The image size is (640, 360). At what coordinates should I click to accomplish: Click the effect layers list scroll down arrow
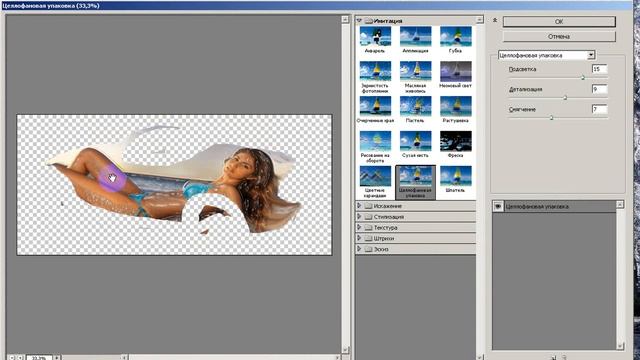click(620, 346)
